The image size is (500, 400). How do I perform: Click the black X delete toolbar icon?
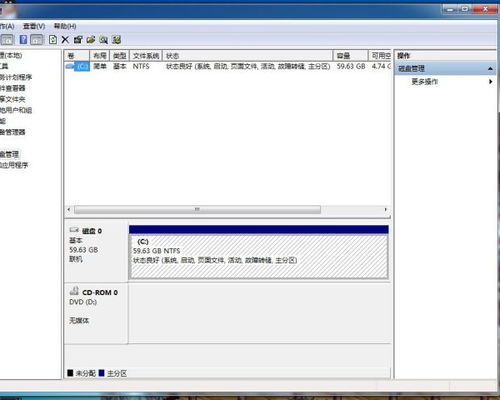[65, 40]
